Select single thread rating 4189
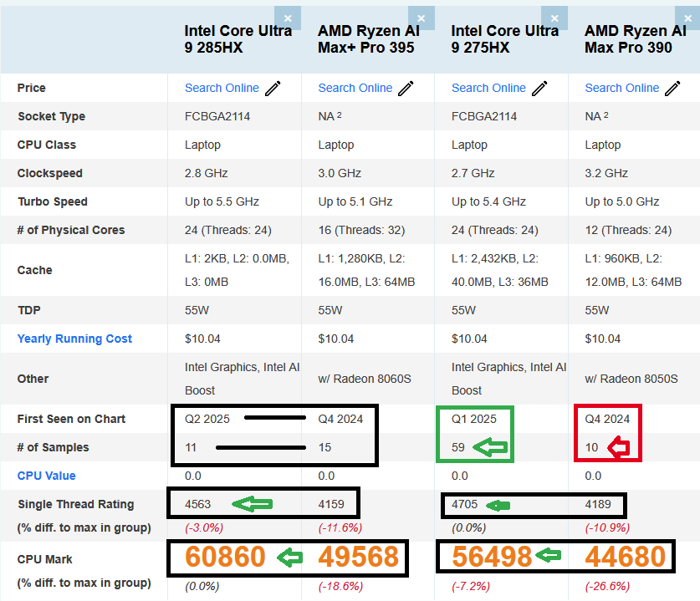The height and width of the screenshot is (601, 700). tap(598, 504)
